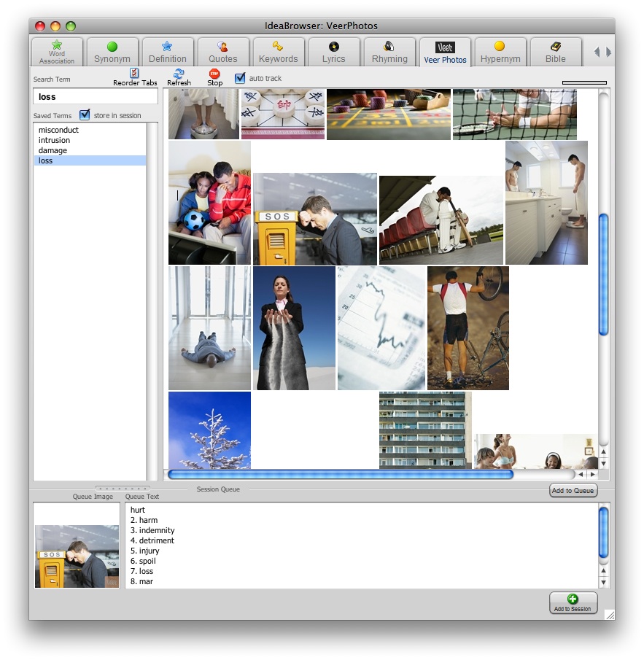The height and width of the screenshot is (660, 644).
Task: Open the Bible tab
Action: tap(556, 53)
